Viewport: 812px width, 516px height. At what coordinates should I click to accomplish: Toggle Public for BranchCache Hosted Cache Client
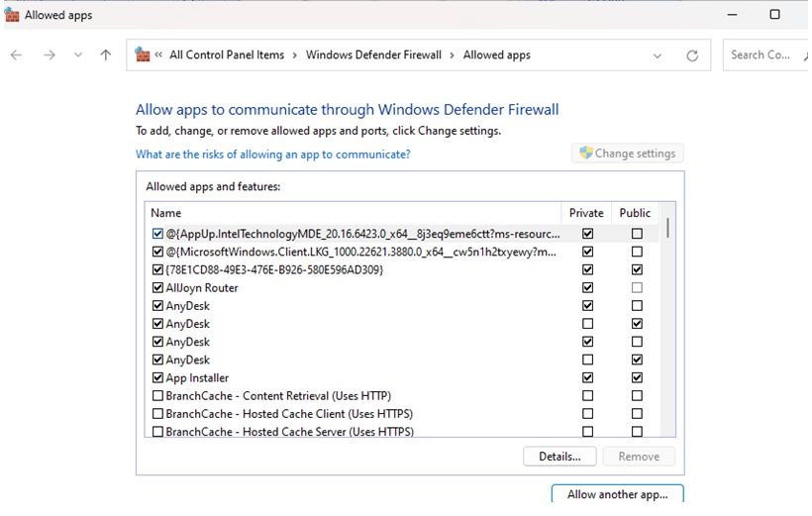point(637,413)
